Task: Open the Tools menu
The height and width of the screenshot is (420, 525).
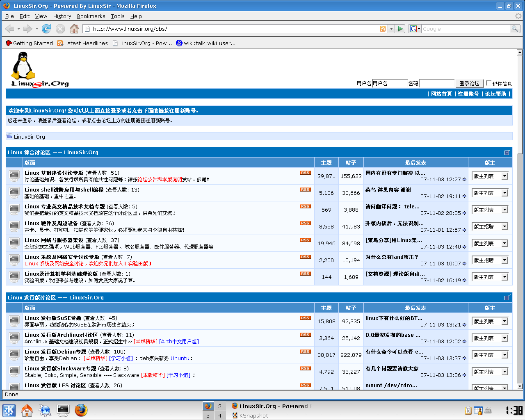Action: click(x=118, y=16)
